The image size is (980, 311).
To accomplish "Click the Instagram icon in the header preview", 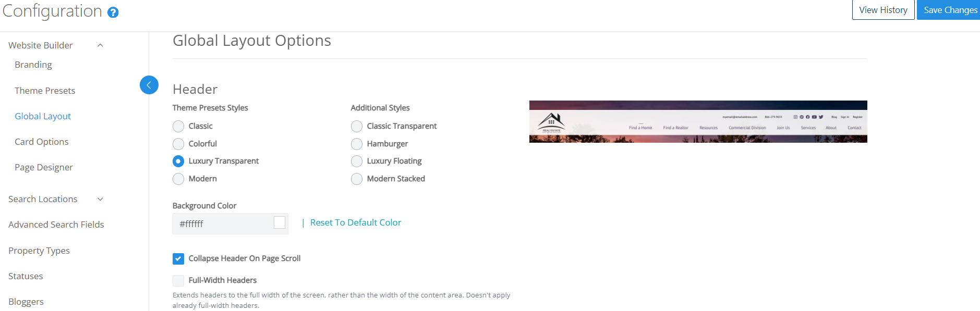I will click(x=795, y=117).
